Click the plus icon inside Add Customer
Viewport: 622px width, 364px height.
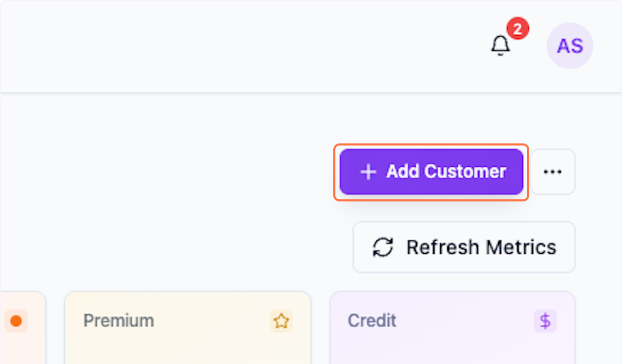(368, 171)
